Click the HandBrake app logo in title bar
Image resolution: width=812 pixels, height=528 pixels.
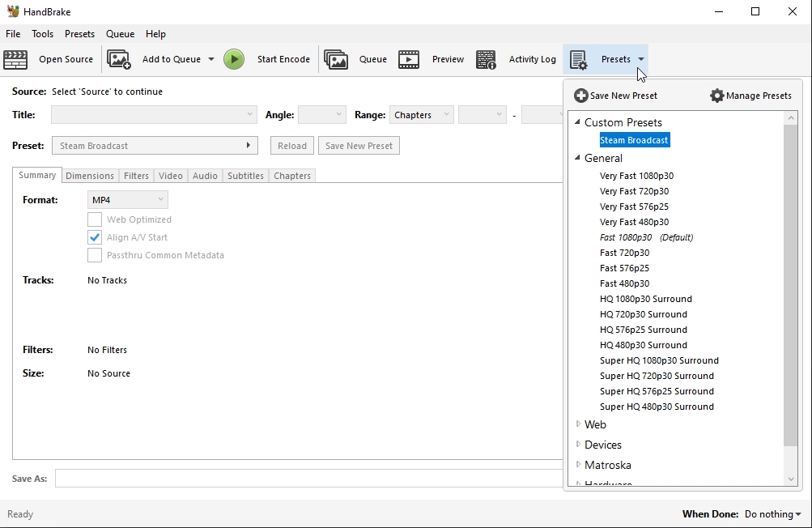click(13, 11)
